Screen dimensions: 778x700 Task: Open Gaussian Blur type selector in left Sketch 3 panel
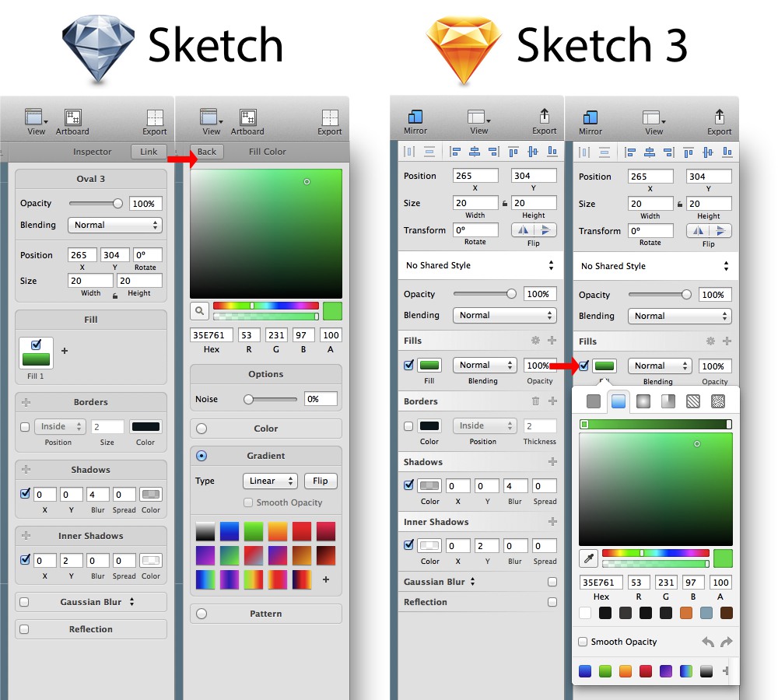(x=472, y=582)
